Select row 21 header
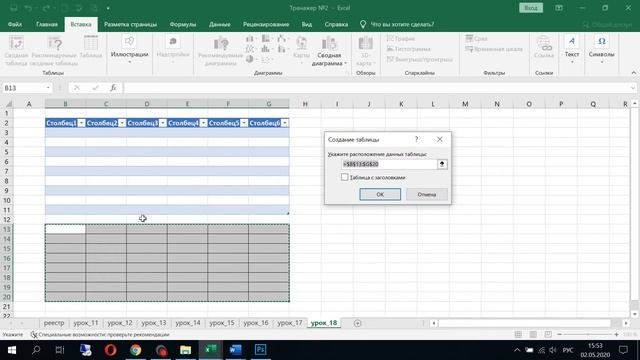 (7, 307)
